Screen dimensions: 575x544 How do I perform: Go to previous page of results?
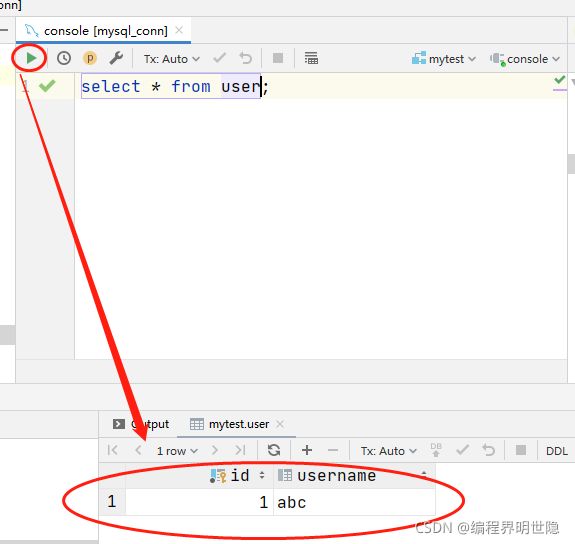coord(138,450)
